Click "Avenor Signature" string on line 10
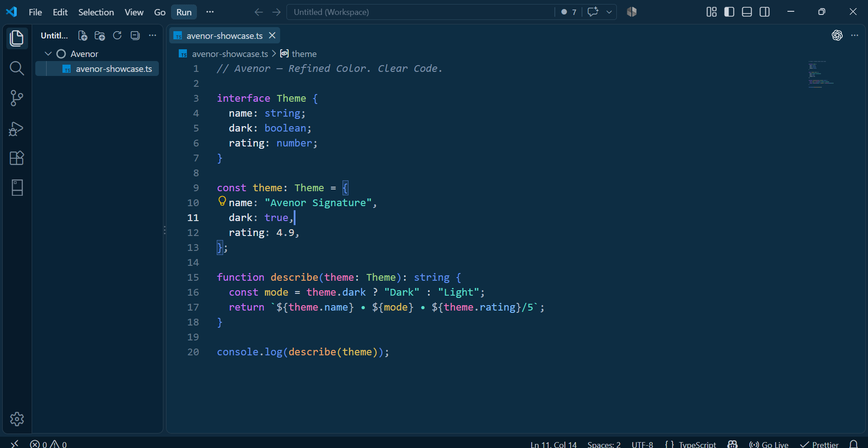 tap(318, 203)
